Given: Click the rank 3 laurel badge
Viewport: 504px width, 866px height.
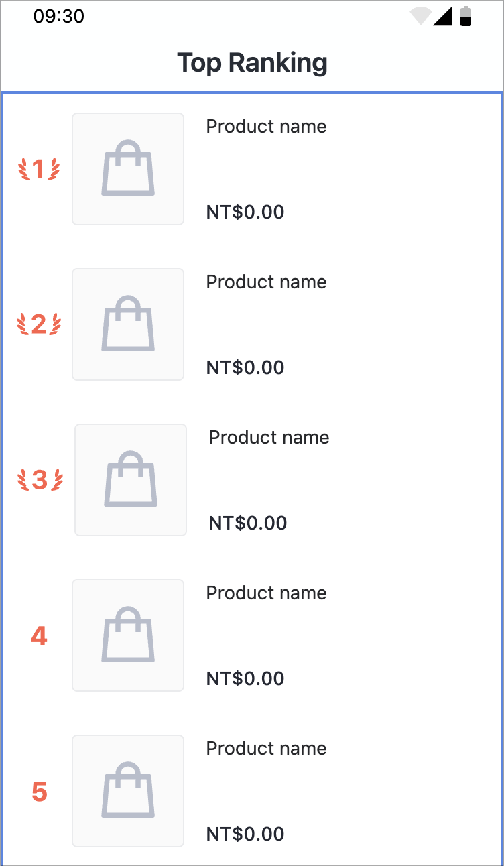Looking at the screenshot, I should click(40, 480).
